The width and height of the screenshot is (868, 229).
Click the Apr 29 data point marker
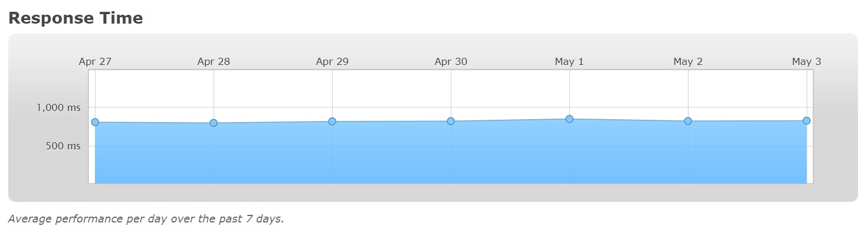tap(332, 122)
